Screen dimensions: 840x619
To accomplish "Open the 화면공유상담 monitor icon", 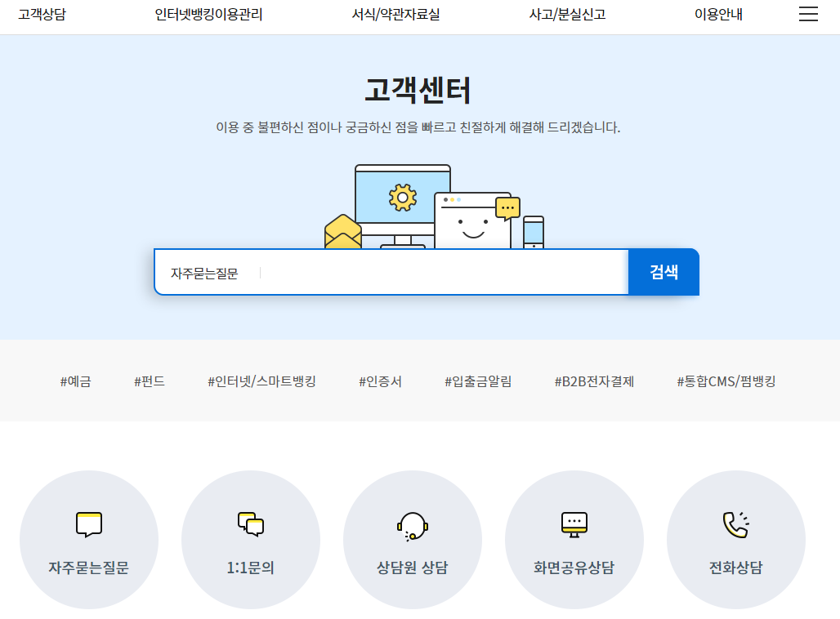I will 574,523.
